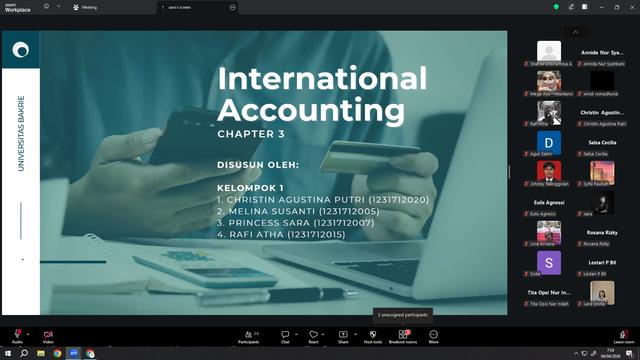
Task: Select windi romadhona's black tile
Action: [602, 81]
